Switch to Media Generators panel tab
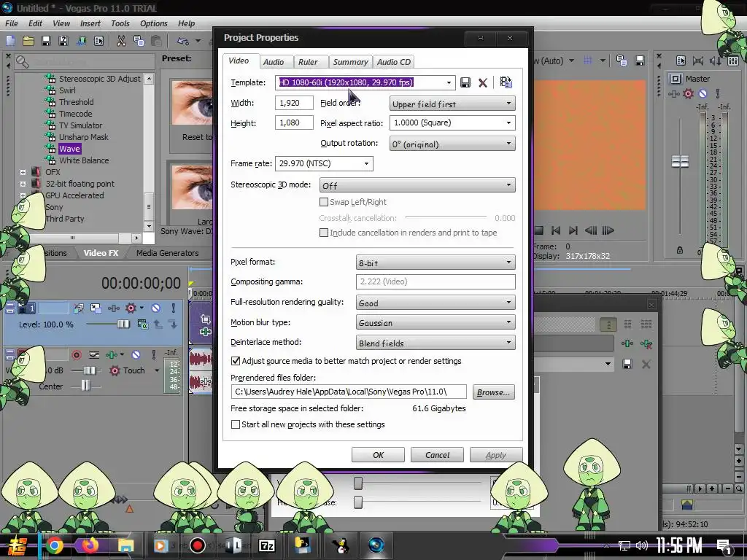 (167, 253)
